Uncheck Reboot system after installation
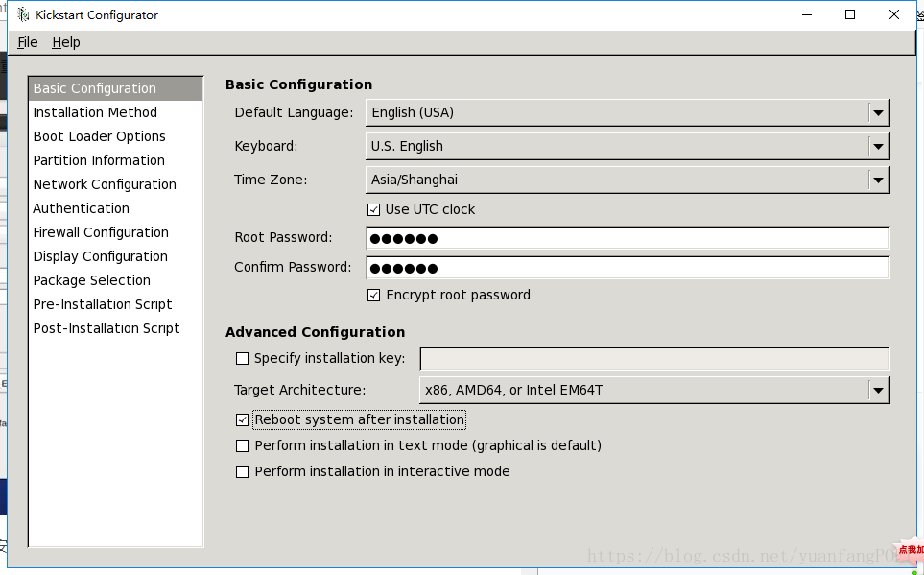Screen dimensions: 924x575 click(242, 419)
